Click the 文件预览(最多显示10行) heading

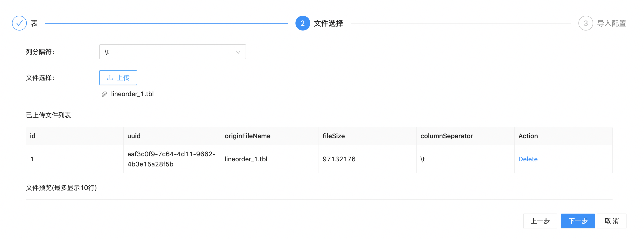61,188
